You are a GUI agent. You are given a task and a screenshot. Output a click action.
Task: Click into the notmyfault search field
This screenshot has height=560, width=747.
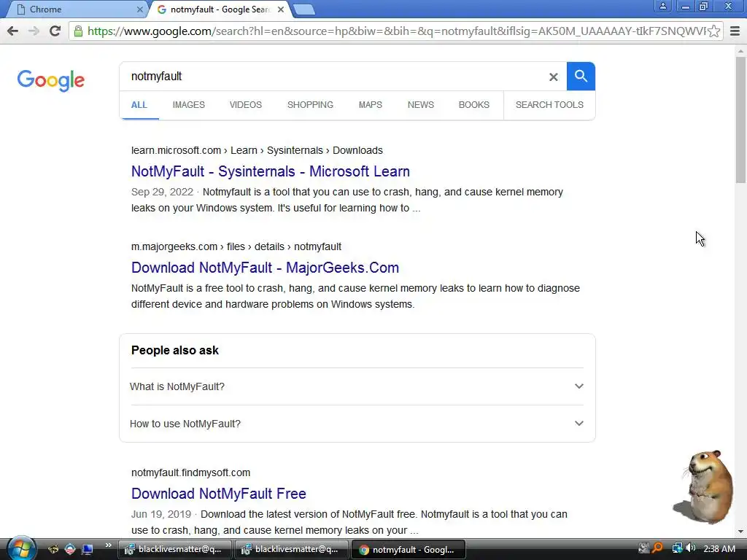click(x=333, y=76)
